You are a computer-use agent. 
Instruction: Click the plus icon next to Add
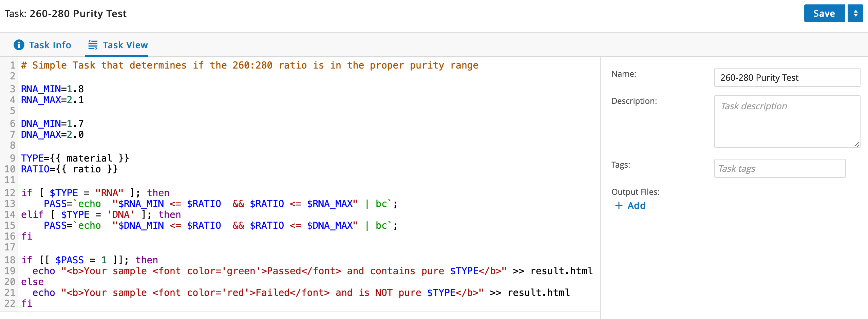(x=619, y=205)
